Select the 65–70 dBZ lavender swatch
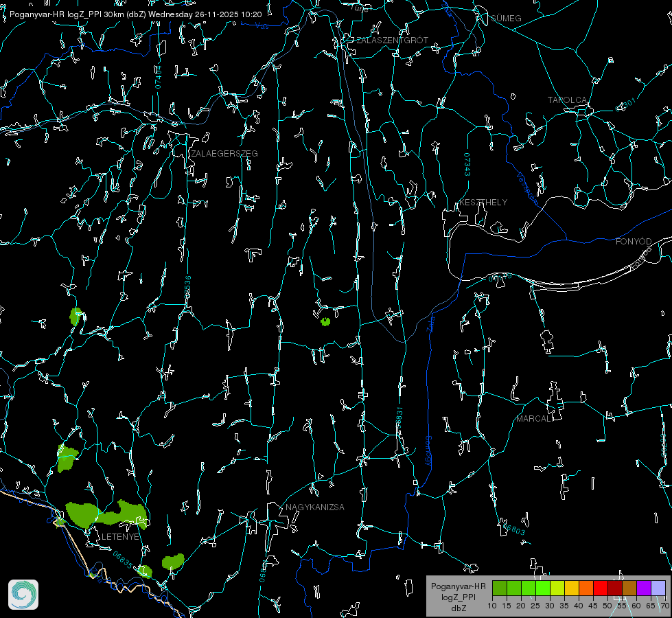This screenshot has height=618, width=672. pyautogui.click(x=658, y=588)
